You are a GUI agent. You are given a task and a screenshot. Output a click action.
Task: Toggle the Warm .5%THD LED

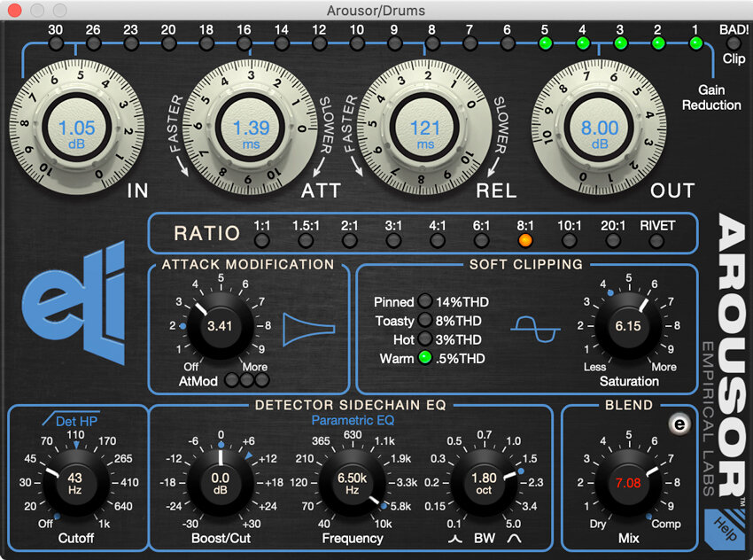424,358
